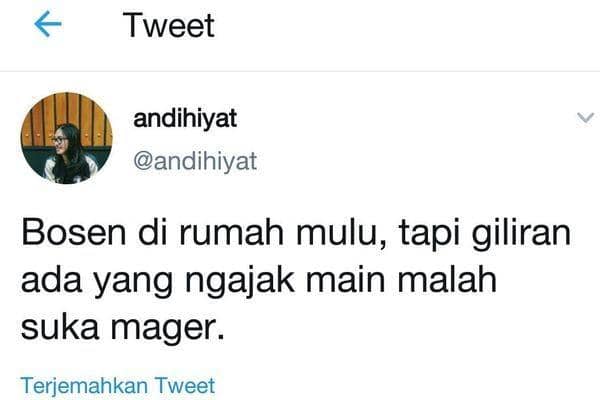Return to timeline with back icon
The height and width of the screenshot is (400, 600).
tap(48, 24)
